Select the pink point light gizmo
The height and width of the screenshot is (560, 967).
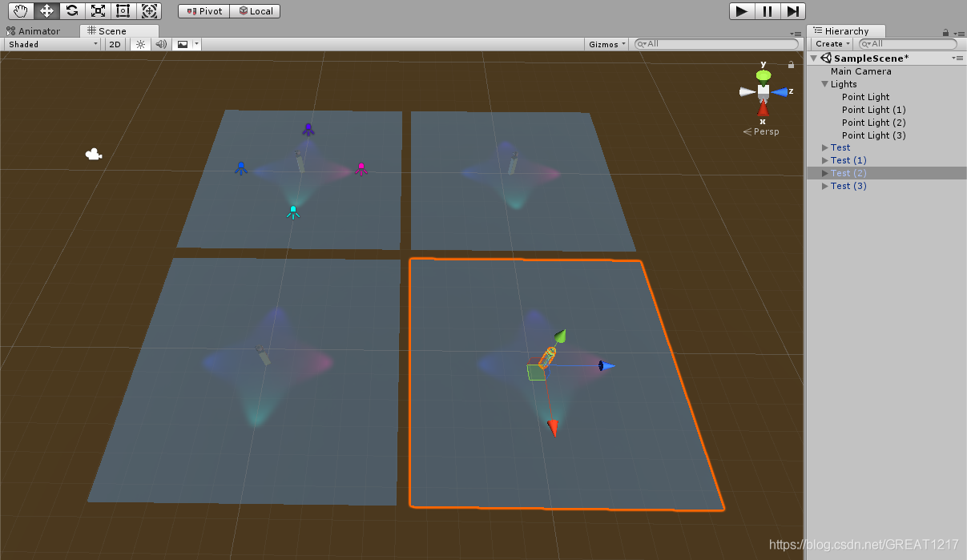[x=361, y=168]
